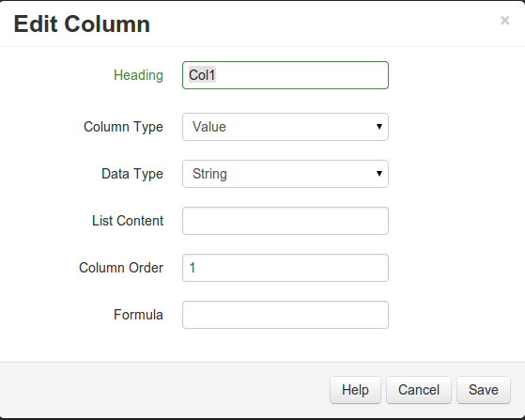Click the Column Order field
The image size is (525, 420).
pyautogui.click(x=286, y=268)
